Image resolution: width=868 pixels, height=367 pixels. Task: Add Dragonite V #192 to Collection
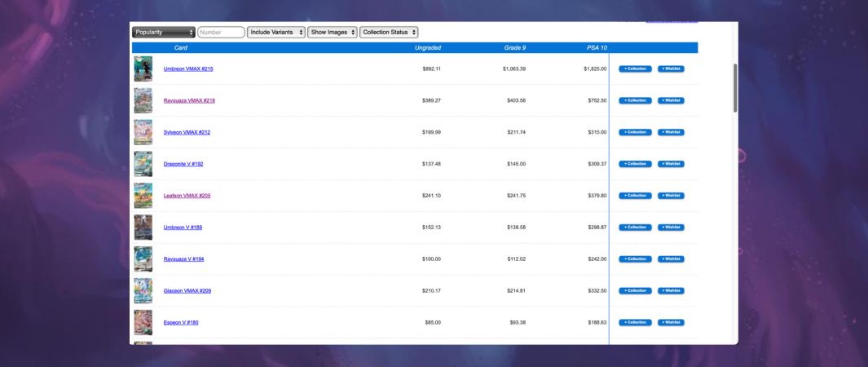(x=635, y=164)
